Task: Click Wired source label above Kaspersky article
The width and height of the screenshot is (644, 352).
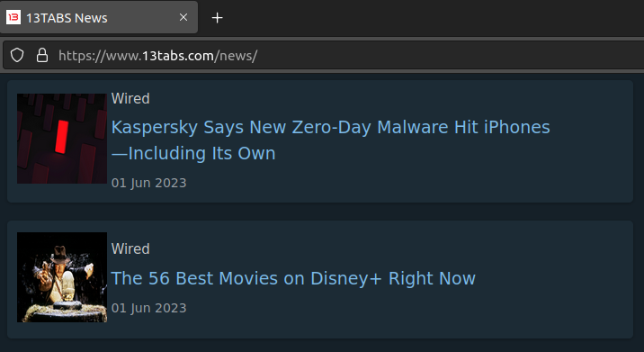Action: (x=130, y=99)
